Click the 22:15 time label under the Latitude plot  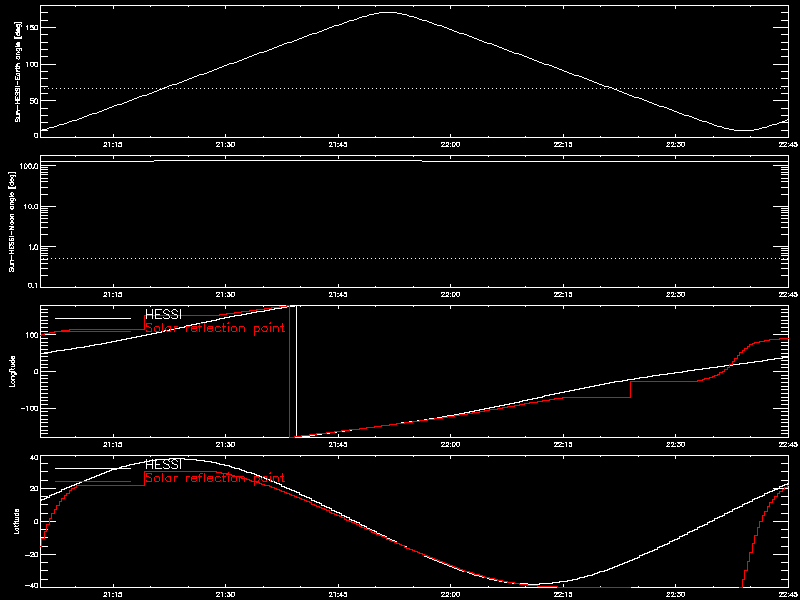[563, 594]
